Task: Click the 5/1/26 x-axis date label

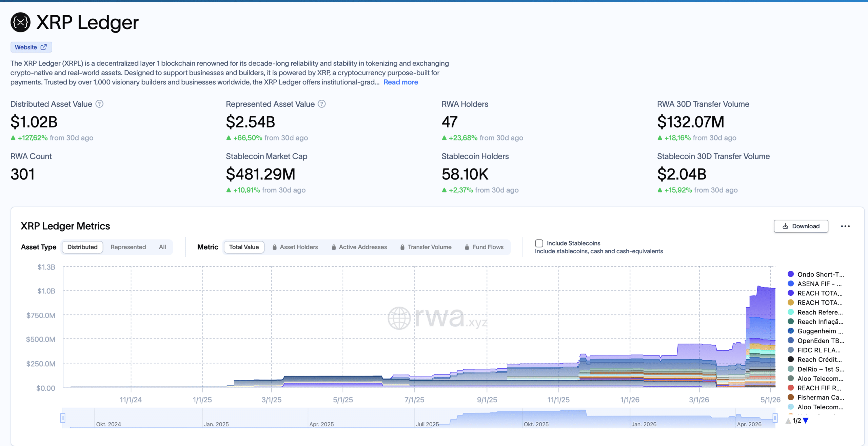Action: click(x=770, y=400)
